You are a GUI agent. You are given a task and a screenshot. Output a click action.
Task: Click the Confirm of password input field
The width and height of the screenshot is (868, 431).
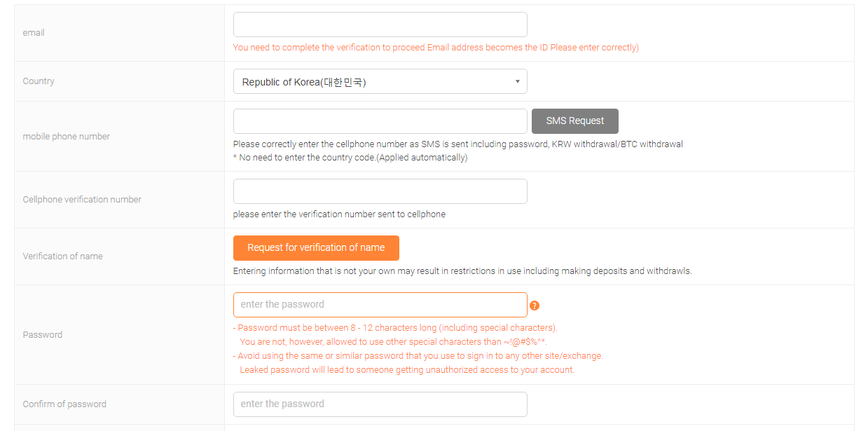(x=380, y=404)
